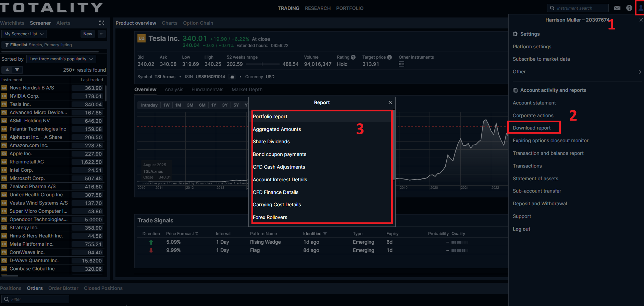
Task: Select NVIDIA Corp. in screener list
Action: 52,96
